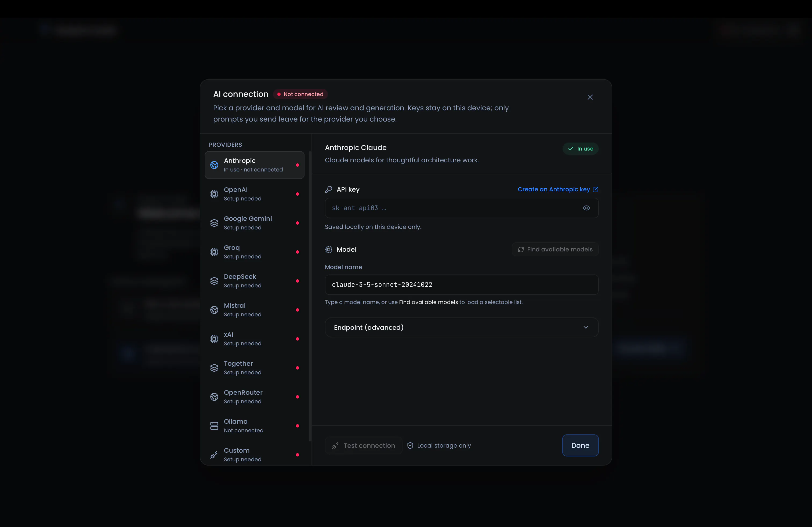The image size is (812, 527).
Task: Click the Custom plug icon
Action: click(214, 455)
